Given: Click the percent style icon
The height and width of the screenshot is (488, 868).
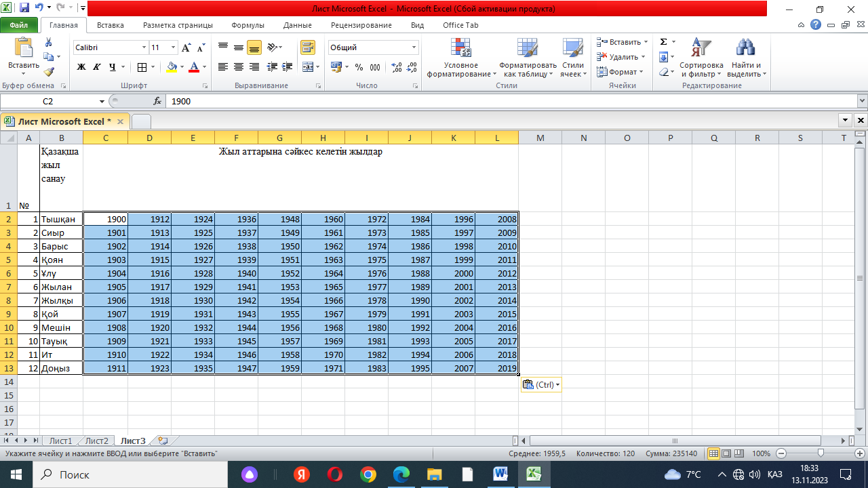Looking at the screenshot, I should coord(358,67).
